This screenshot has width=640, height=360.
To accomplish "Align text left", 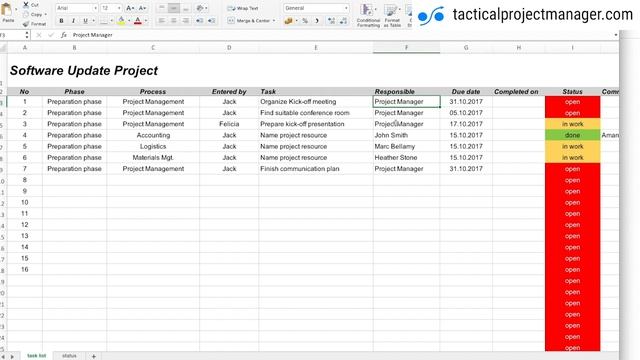I will coord(162,20).
